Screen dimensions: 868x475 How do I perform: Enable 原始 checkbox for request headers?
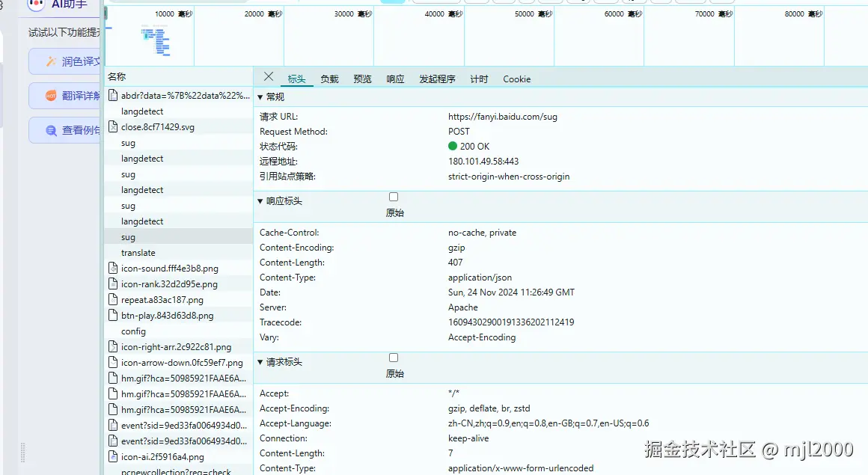point(394,358)
